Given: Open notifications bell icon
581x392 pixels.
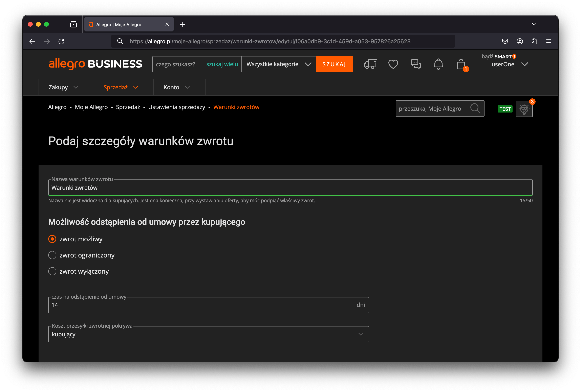Looking at the screenshot, I should coord(438,64).
